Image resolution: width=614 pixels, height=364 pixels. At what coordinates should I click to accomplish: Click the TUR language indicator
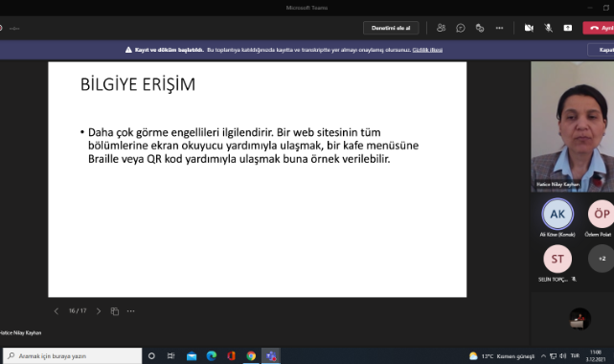click(x=575, y=355)
